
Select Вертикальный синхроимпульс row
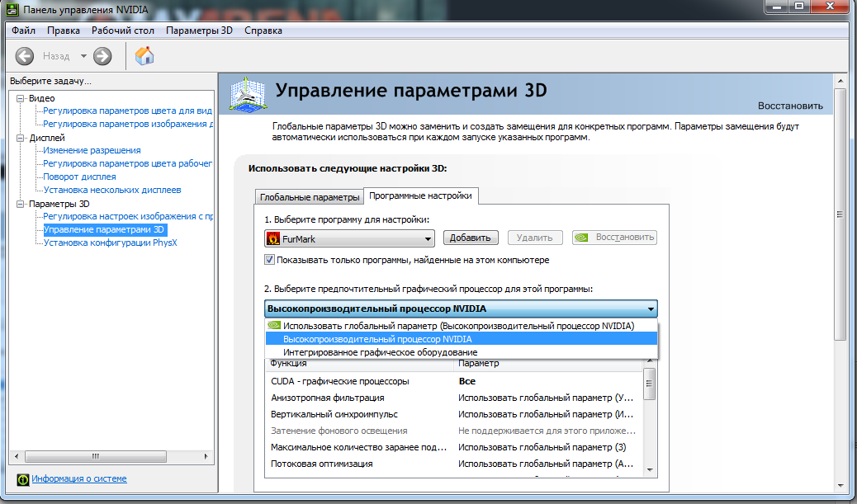[x=453, y=414]
